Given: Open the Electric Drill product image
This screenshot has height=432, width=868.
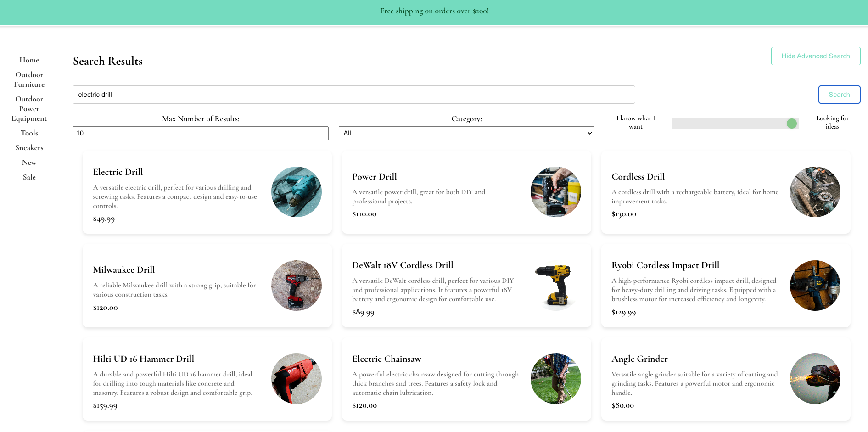Looking at the screenshot, I should click(296, 192).
